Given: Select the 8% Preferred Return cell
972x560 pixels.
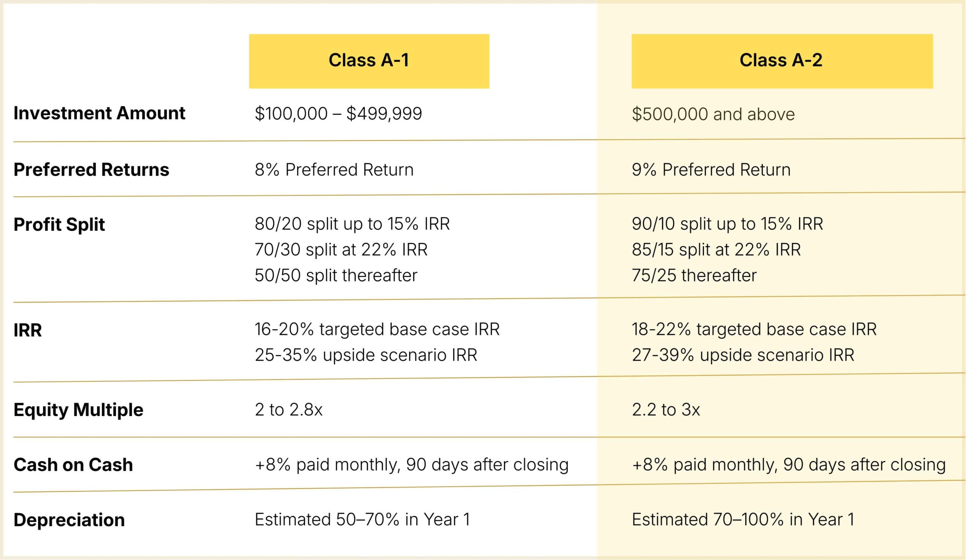Looking at the screenshot, I should tap(334, 170).
